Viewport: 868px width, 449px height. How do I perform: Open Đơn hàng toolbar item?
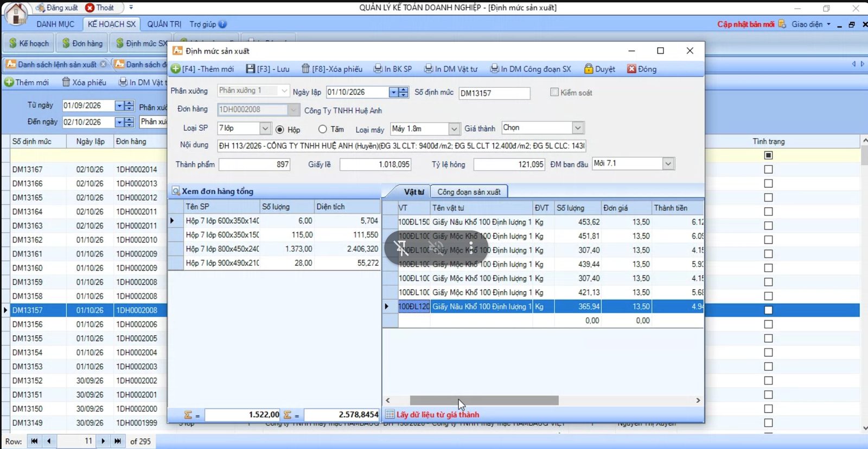pyautogui.click(x=82, y=43)
